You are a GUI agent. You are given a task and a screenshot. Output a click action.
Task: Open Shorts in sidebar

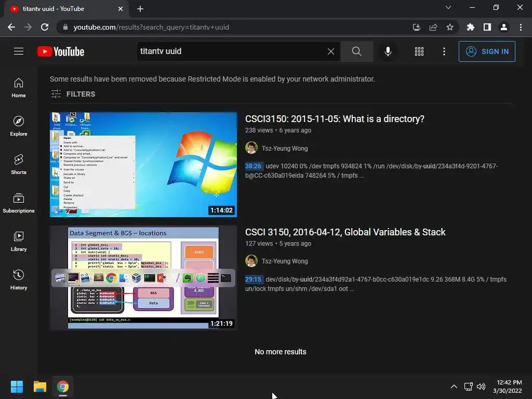click(x=19, y=165)
